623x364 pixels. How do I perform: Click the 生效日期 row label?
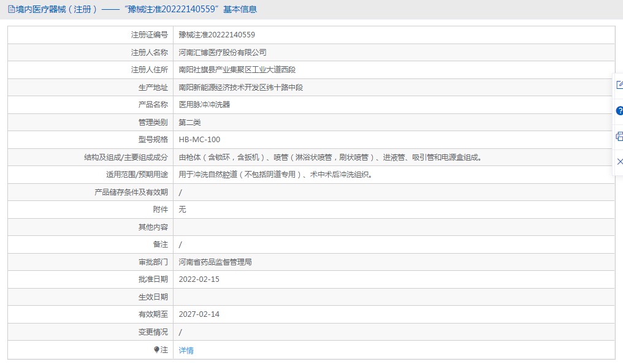pos(153,297)
